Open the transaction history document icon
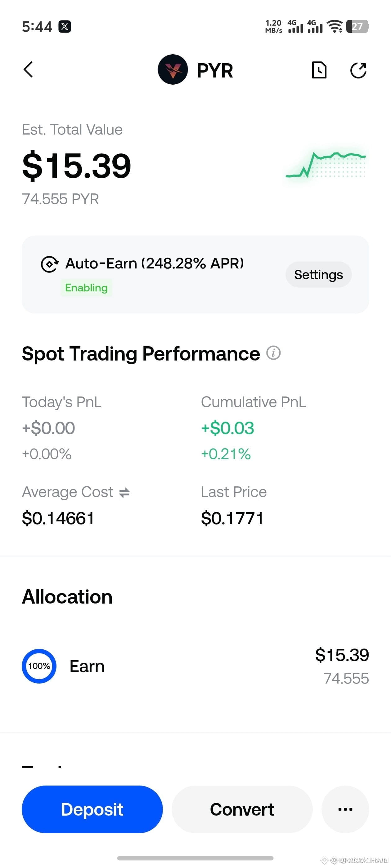 319,70
